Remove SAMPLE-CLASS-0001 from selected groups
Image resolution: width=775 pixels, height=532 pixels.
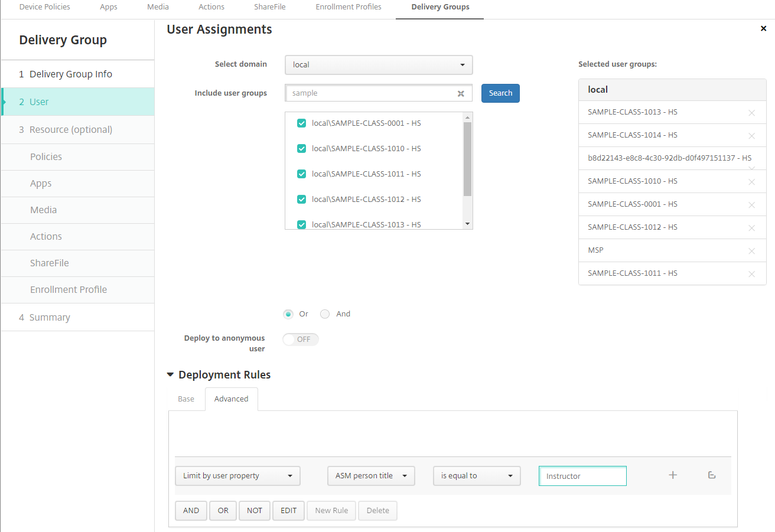(751, 205)
